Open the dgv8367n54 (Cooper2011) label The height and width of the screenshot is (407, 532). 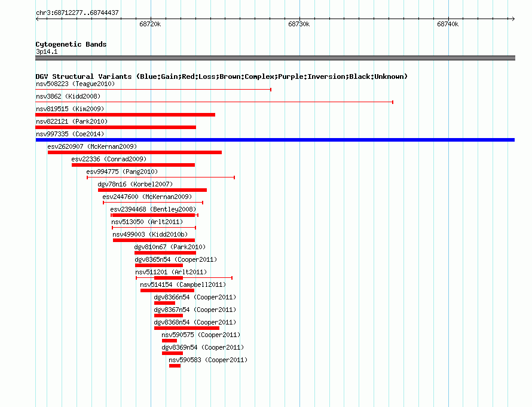pos(195,310)
